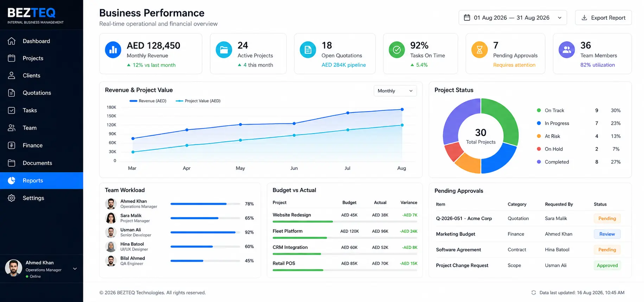The width and height of the screenshot is (644, 302).
Task: Click the On Hold legend label
Action: point(554,149)
